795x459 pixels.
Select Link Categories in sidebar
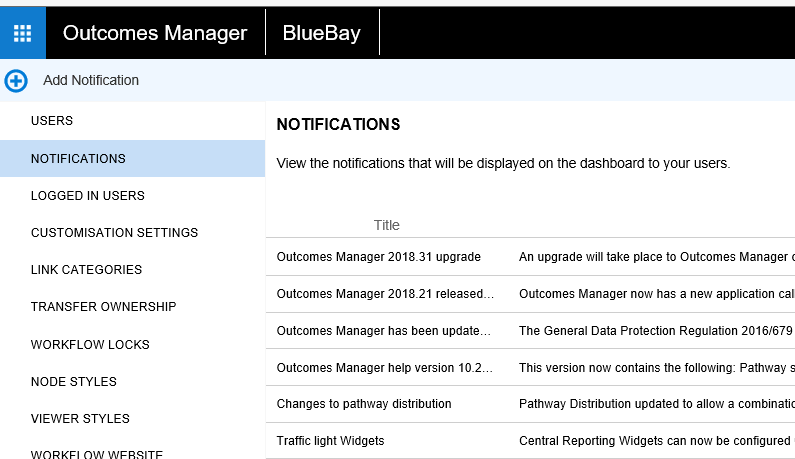coord(86,270)
